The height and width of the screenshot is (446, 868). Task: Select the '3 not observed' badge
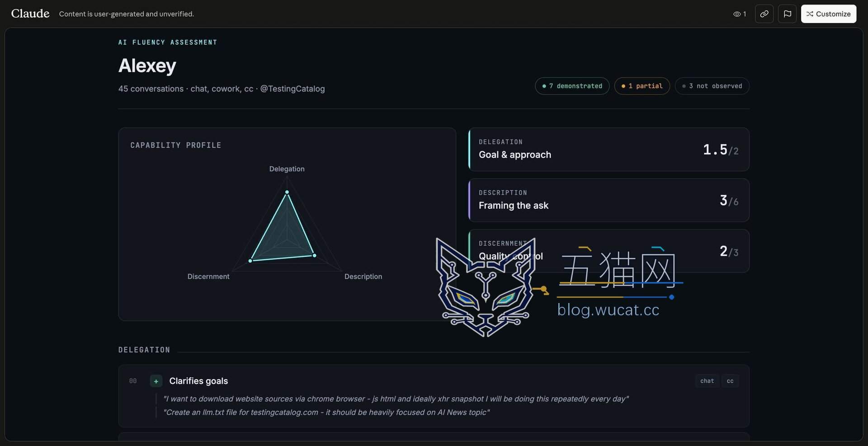pos(712,86)
